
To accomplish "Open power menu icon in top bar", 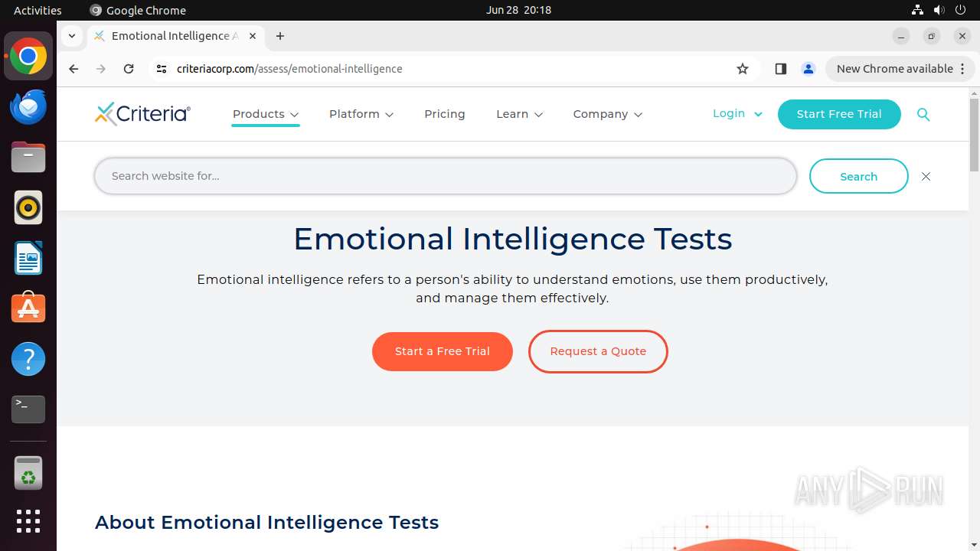I will [960, 10].
